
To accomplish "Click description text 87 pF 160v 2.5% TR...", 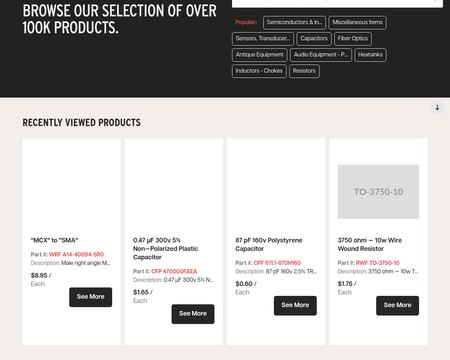I will pyautogui.click(x=291, y=271).
